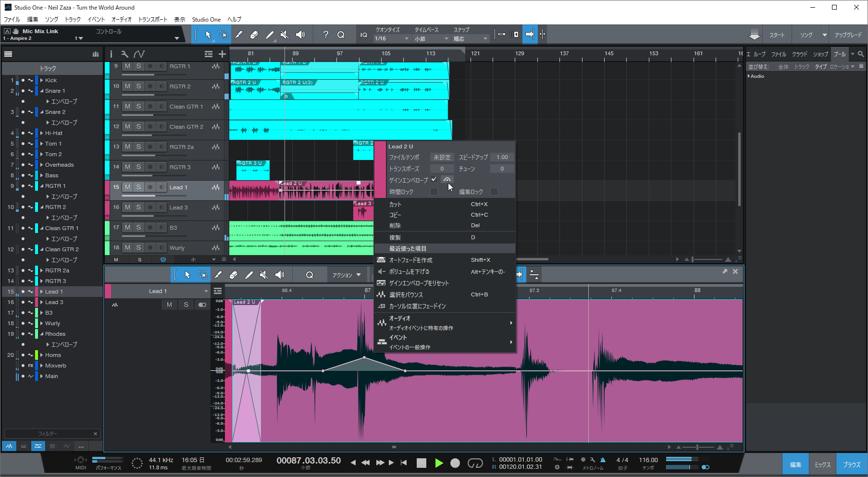
Task: Open the クラウド tab in the browser
Action: 800,54
